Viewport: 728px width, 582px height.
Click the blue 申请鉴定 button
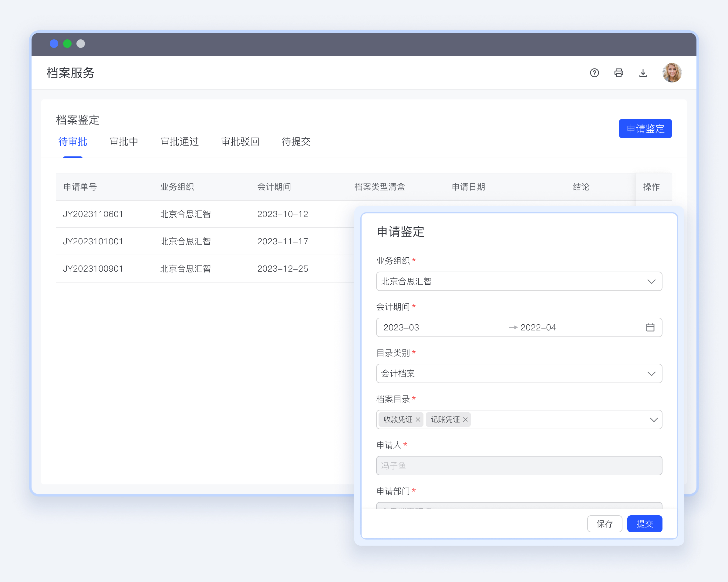pyautogui.click(x=645, y=129)
